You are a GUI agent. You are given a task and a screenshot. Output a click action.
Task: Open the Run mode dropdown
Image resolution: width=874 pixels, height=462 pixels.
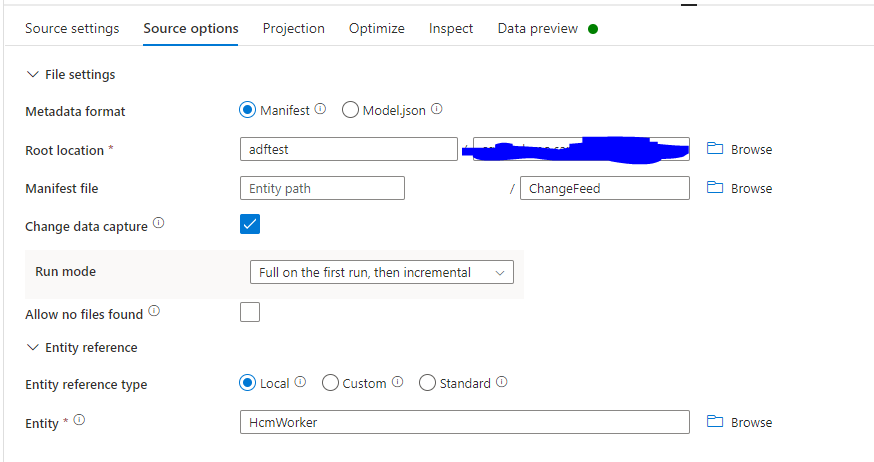pyautogui.click(x=381, y=272)
